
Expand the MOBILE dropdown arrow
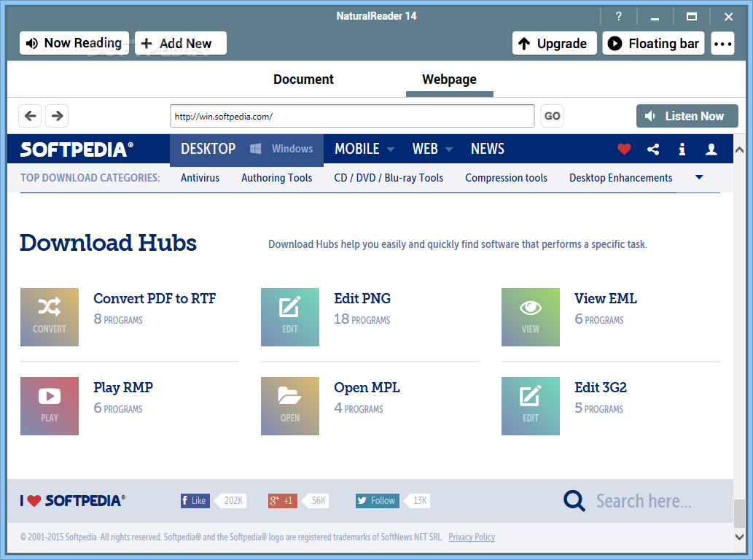pyautogui.click(x=391, y=149)
